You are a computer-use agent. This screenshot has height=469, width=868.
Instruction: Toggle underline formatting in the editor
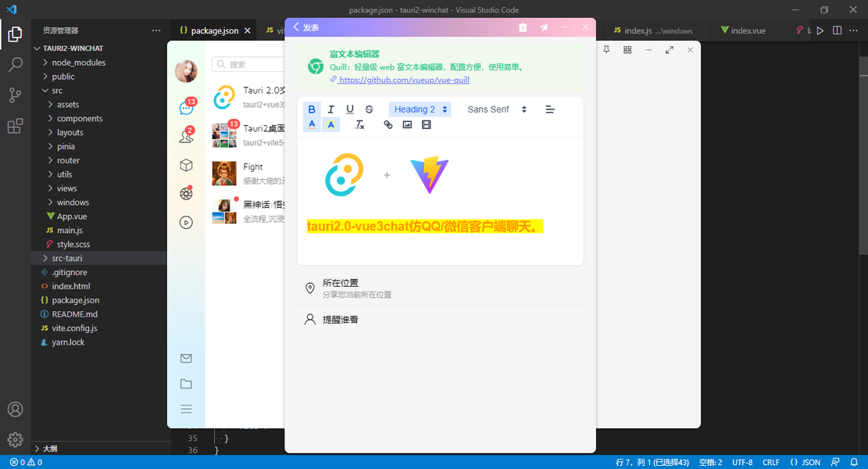(x=350, y=109)
